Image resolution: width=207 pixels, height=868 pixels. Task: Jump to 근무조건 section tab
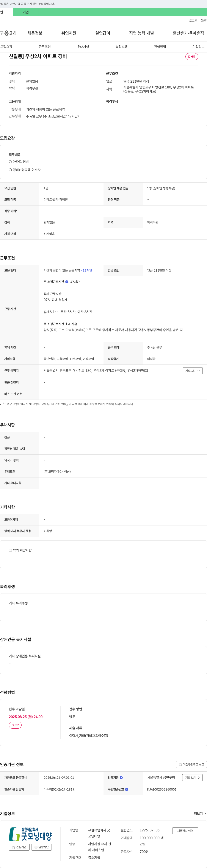tap(45, 47)
